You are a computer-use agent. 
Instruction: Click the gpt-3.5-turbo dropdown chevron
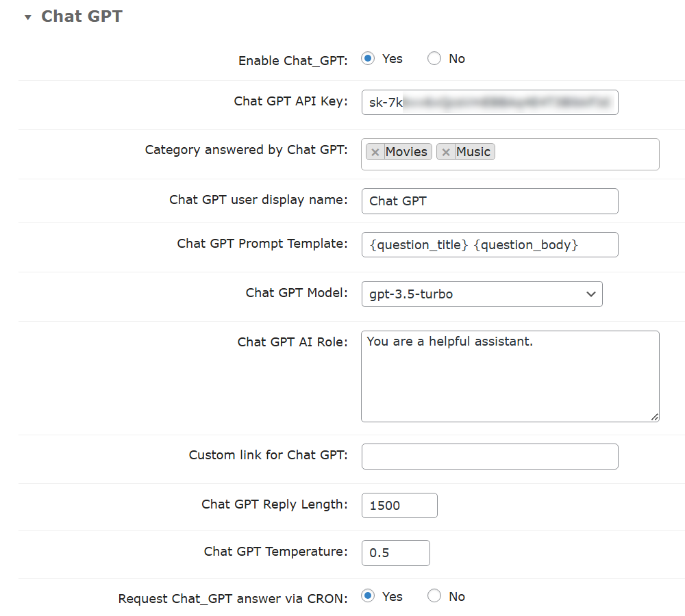point(591,294)
